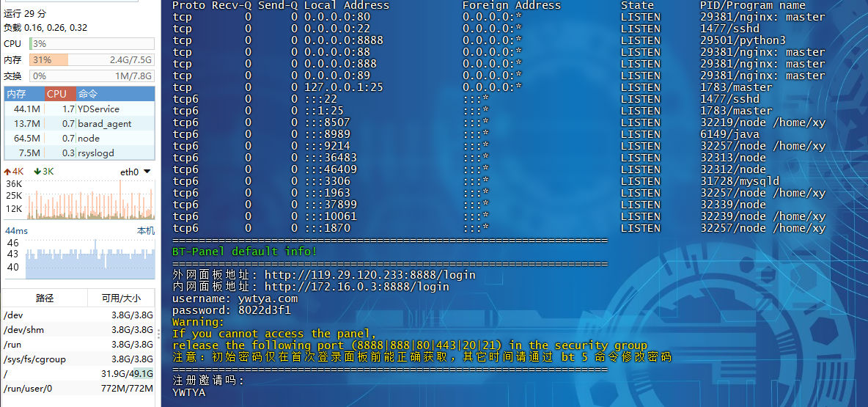Screen dimensions: 868x407
Task: Select the YDService process row
Action: coord(80,109)
